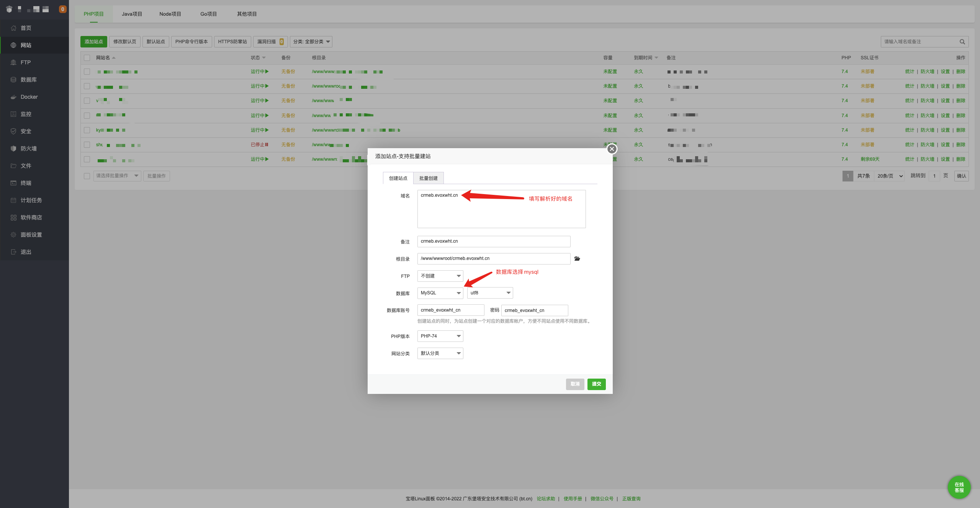980x508 pixels.
Task: Open the PHP-74 version dropdown
Action: coord(440,336)
